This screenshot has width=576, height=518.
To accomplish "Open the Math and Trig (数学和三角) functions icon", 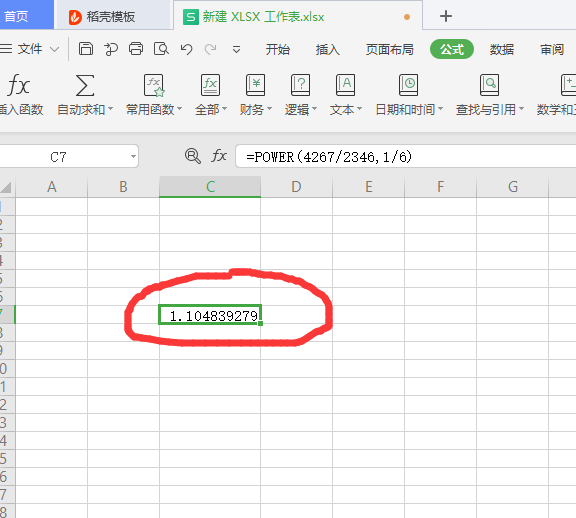I will (x=568, y=85).
